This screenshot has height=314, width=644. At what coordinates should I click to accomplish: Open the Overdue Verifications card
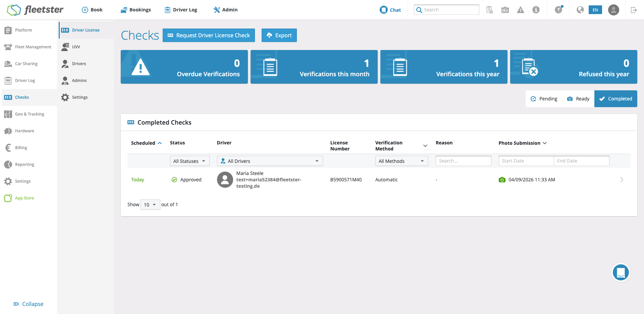[184, 67]
